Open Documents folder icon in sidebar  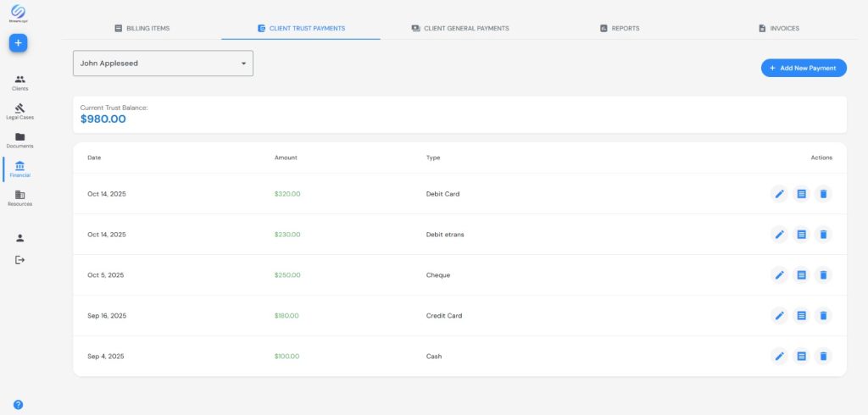click(19, 137)
